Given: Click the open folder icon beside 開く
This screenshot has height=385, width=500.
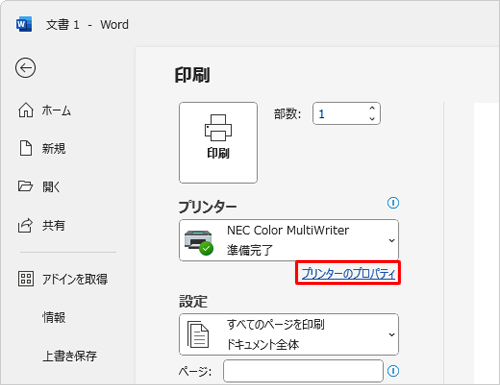Looking at the screenshot, I should pyautogui.click(x=25, y=186).
